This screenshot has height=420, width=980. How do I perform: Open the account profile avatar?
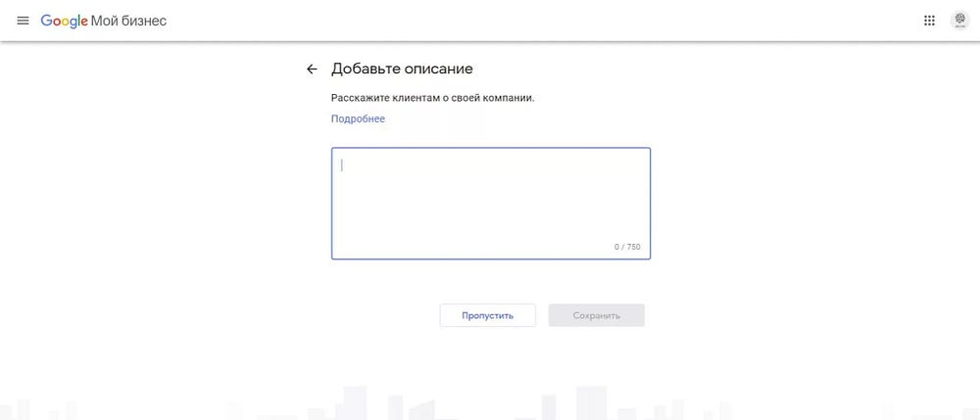(959, 21)
